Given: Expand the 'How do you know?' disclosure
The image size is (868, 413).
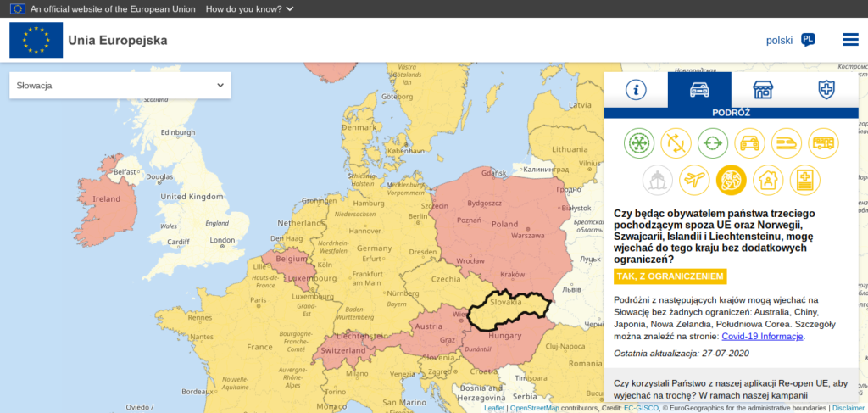Looking at the screenshot, I should pos(250,8).
